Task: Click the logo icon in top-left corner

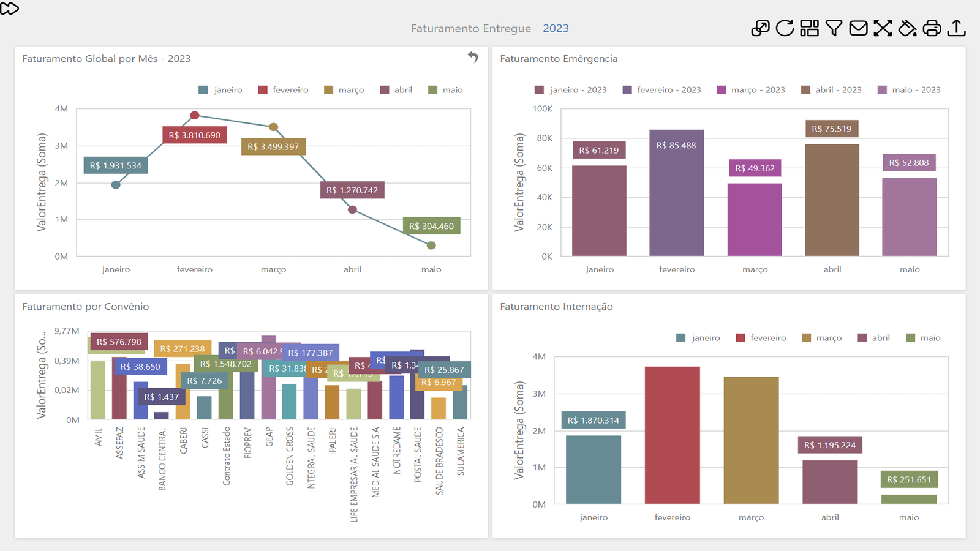Action: pos(10,9)
